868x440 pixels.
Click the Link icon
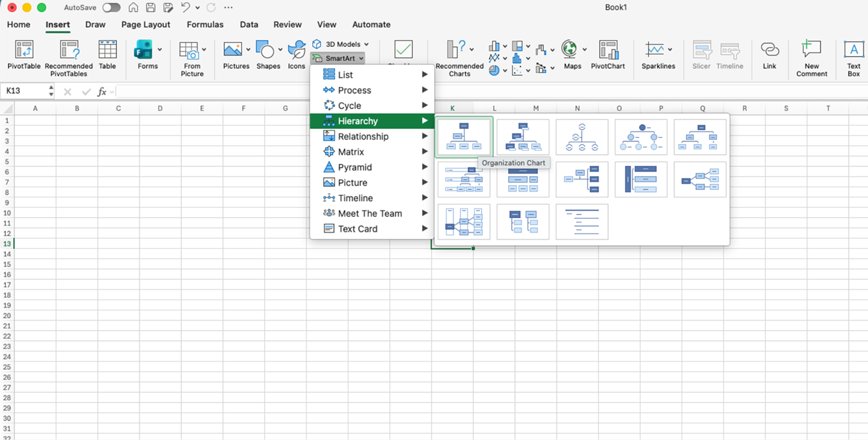click(770, 49)
